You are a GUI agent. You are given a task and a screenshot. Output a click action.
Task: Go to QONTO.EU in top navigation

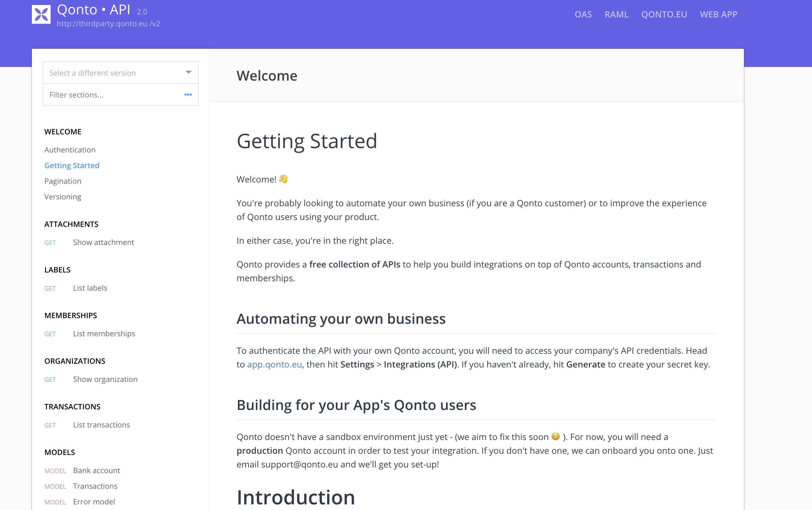click(664, 14)
